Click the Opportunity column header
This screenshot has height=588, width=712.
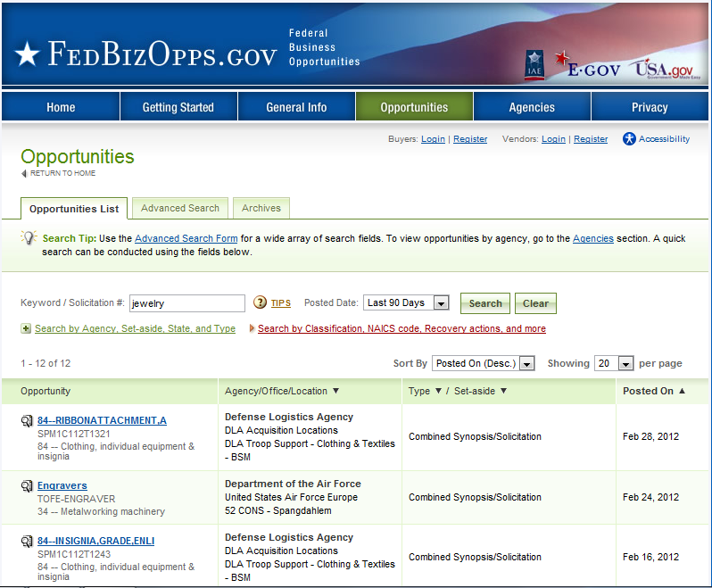[x=46, y=391]
